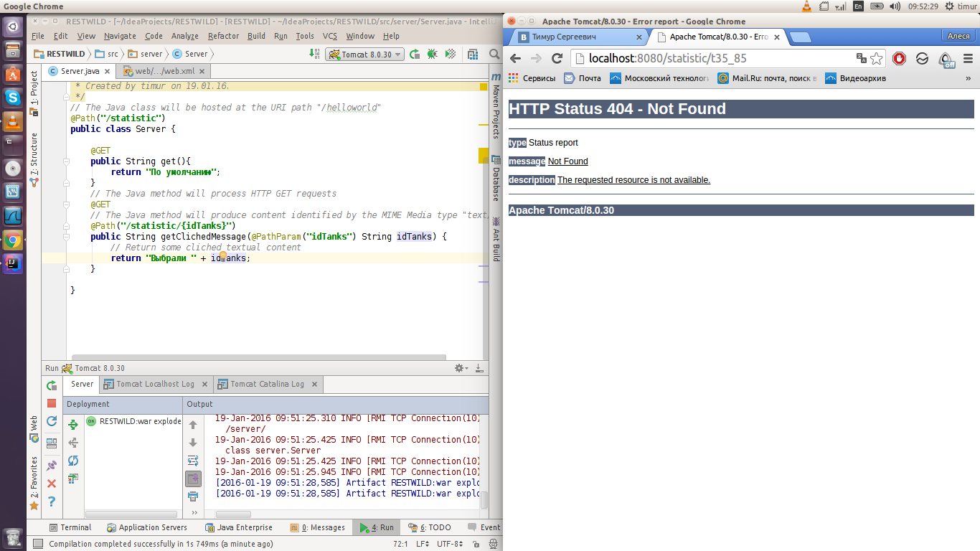The width and height of the screenshot is (980, 551).
Task: Click the Search Everywhere magnifier icon
Action: pos(494,54)
